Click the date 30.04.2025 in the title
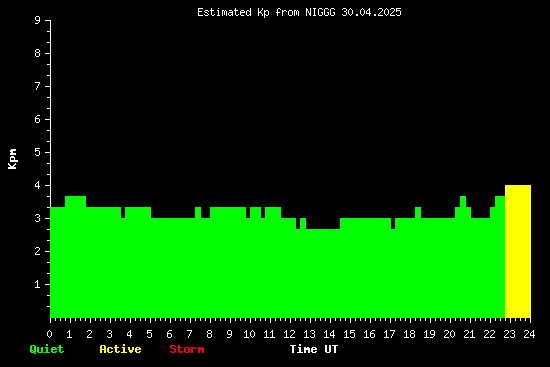 [371, 12]
